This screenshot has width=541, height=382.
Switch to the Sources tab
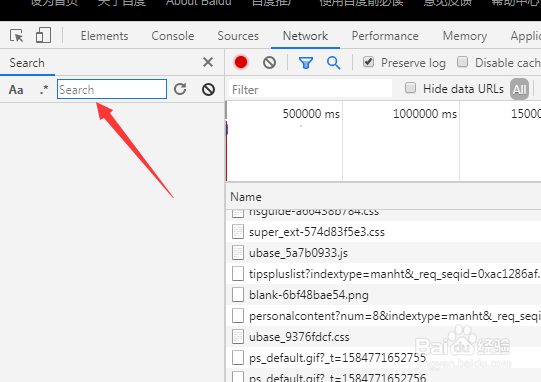coord(238,36)
